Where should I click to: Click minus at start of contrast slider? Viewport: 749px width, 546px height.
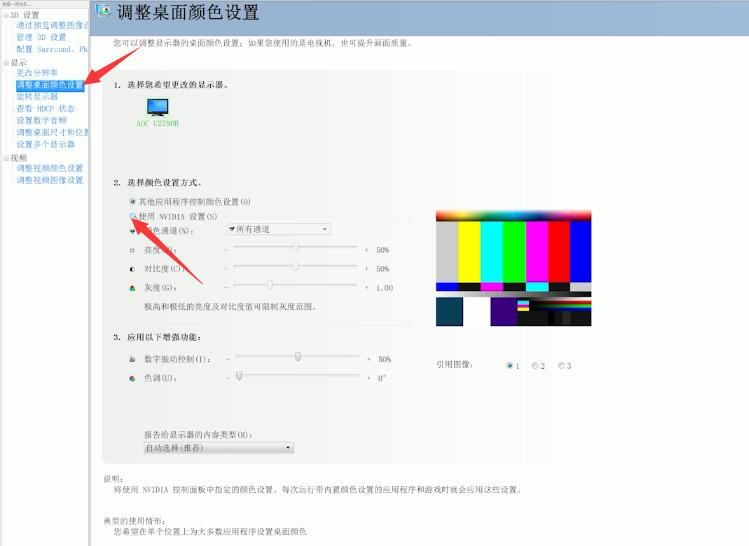click(x=226, y=269)
